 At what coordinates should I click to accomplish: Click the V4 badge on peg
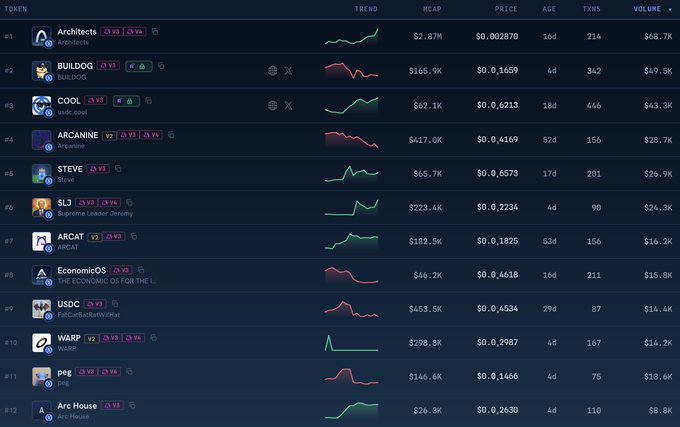click(110, 372)
